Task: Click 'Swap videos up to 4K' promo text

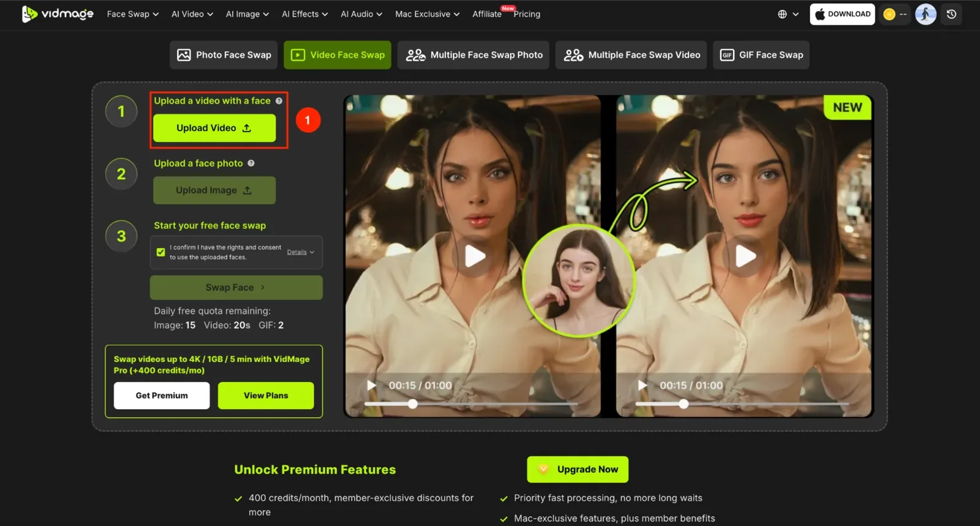Action: [x=211, y=365]
